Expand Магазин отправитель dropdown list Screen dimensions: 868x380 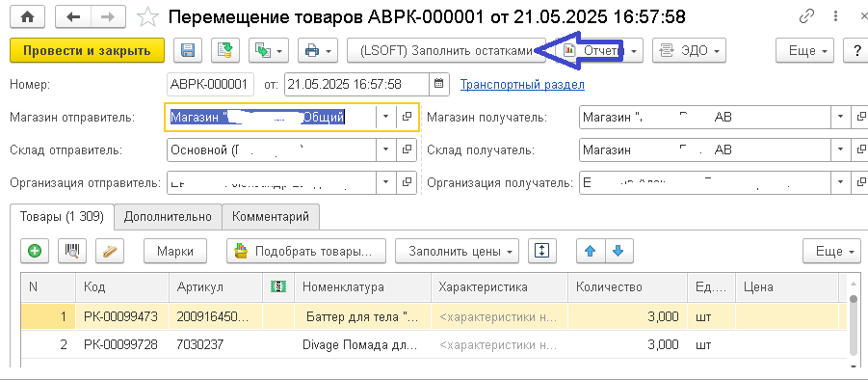point(386,117)
